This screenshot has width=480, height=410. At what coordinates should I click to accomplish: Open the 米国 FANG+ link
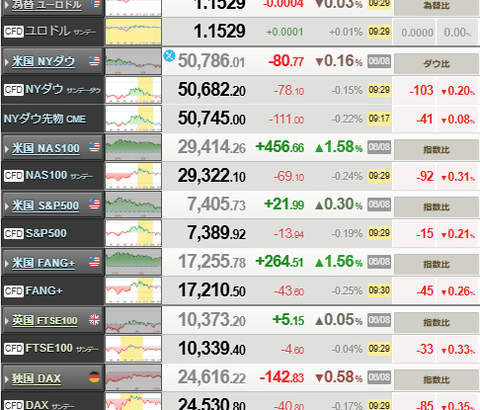click(x=43, y=263)
